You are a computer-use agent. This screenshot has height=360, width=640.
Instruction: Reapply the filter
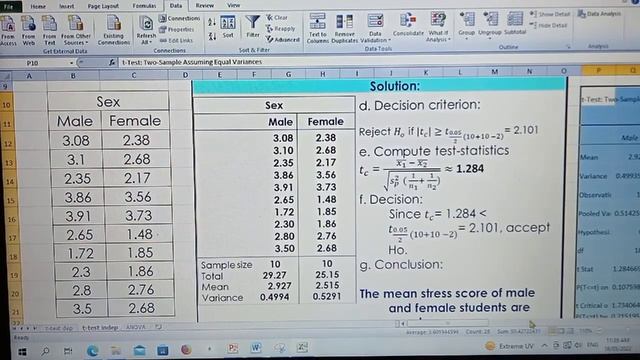tap(280, 29)
